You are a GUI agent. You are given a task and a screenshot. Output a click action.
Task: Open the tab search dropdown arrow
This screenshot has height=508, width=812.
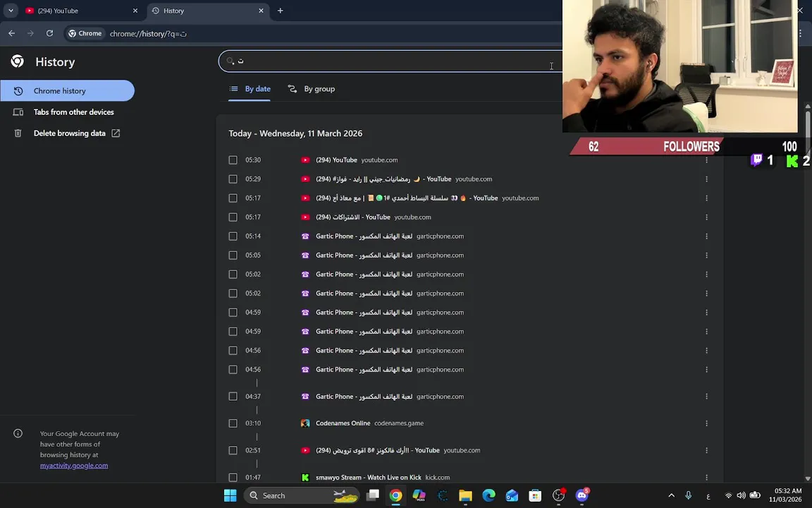tap(11, 11)
